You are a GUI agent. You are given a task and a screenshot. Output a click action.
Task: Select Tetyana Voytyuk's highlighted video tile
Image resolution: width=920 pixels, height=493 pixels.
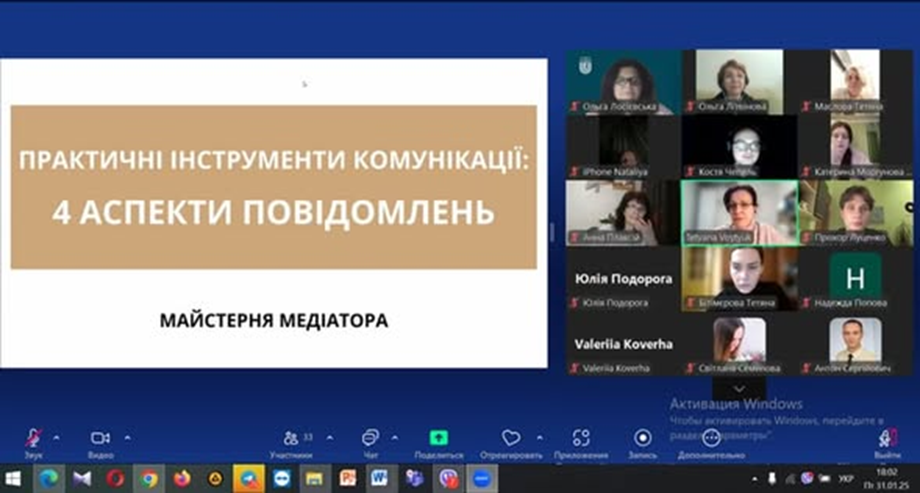tap(739, 212)
